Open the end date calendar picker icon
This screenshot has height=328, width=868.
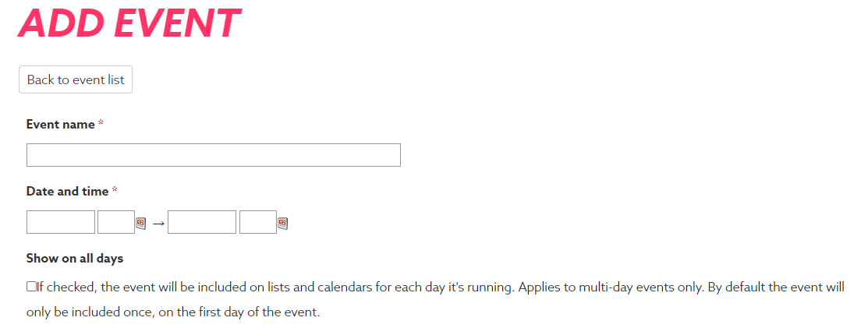tap(282, 224)
